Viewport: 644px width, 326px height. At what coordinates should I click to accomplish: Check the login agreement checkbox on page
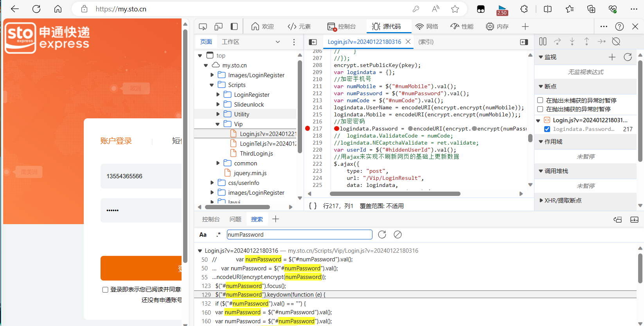click(x=105, y=290)
